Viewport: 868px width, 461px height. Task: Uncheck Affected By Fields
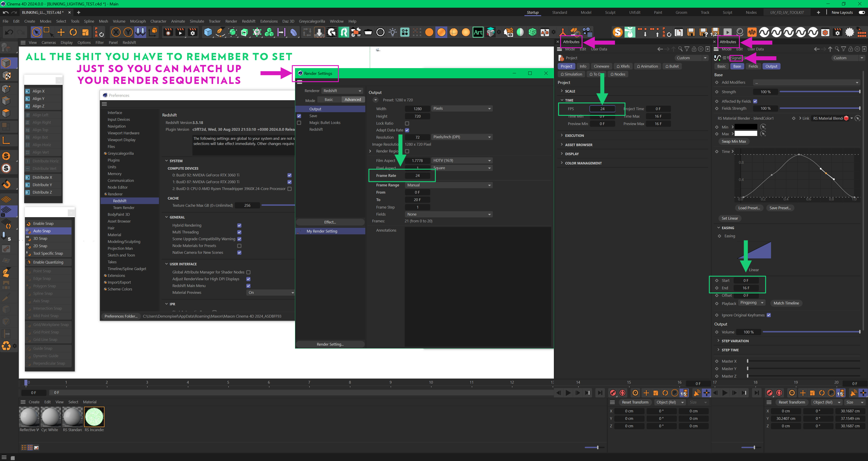755,101
